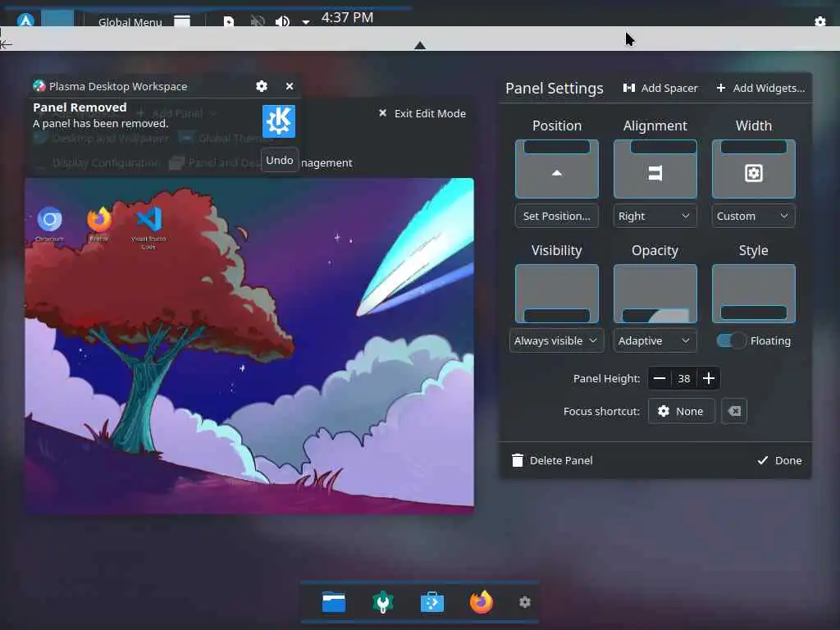Open the Always visible dropdown
The image size is (840, 630).
(x=557, y=340)
